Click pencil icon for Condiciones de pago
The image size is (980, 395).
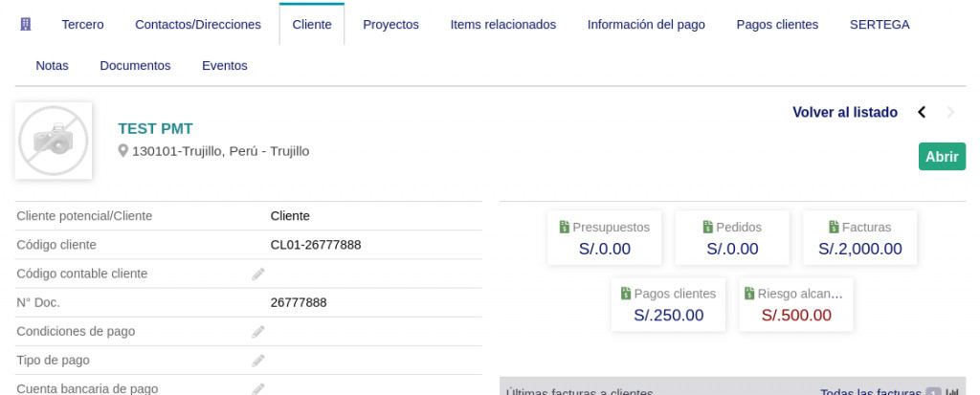click(258, 331)
